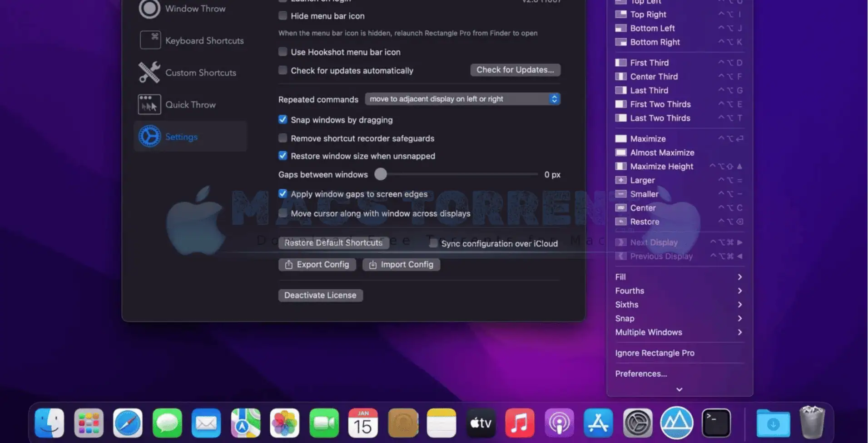Click the Maximize layout icon
Screen dimensions: 868x443
[x=620, y=139]
